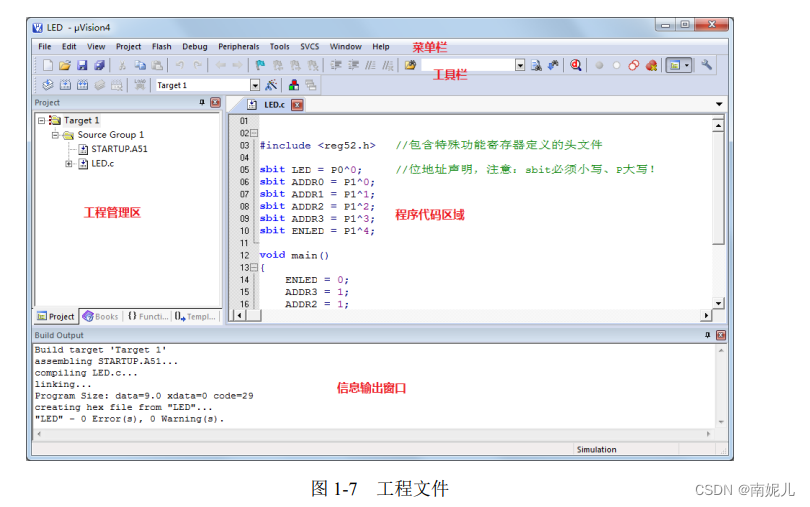
Task: Click the Navigate Backwards arrow icon
Action: coord(221,65)
